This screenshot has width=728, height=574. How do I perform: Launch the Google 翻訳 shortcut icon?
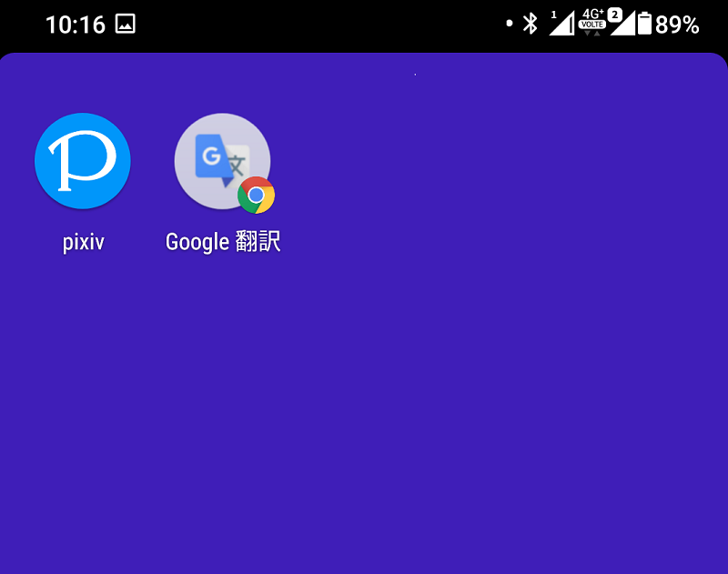(222, 161)
